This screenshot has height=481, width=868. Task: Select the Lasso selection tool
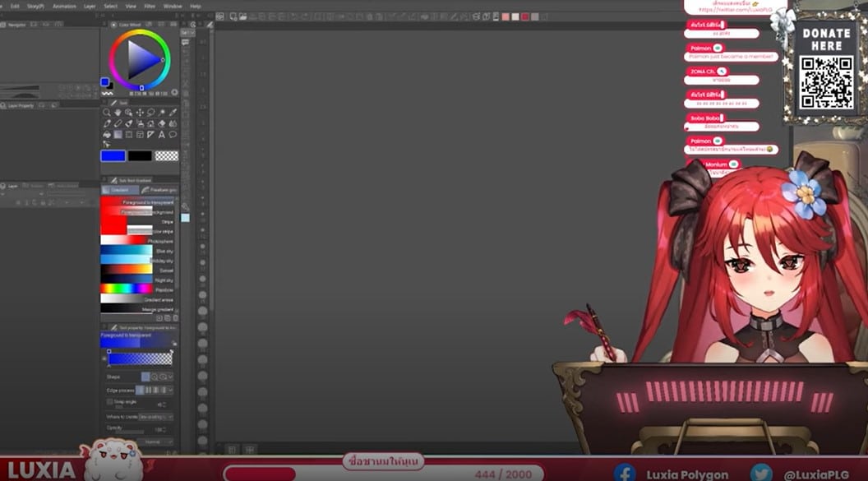(150, 113)
